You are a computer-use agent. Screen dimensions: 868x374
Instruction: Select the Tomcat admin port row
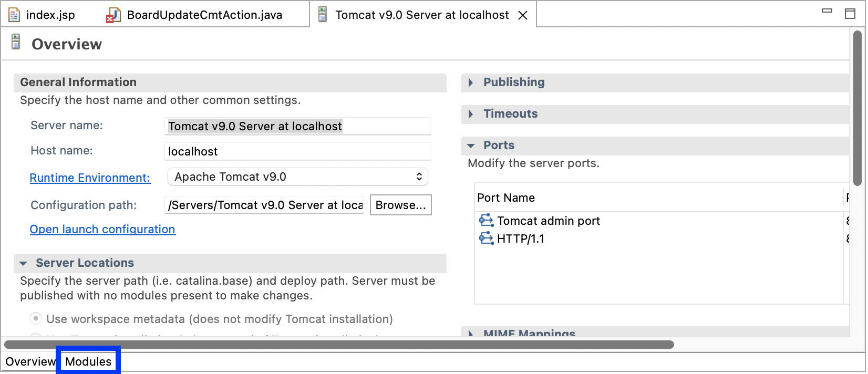pyautogui.click(x=661, y=221)
